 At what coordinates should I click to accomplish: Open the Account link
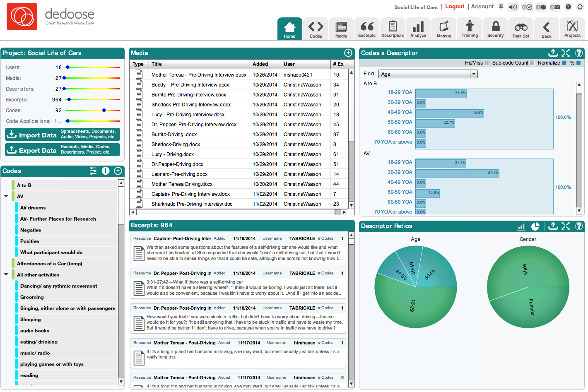482,6
